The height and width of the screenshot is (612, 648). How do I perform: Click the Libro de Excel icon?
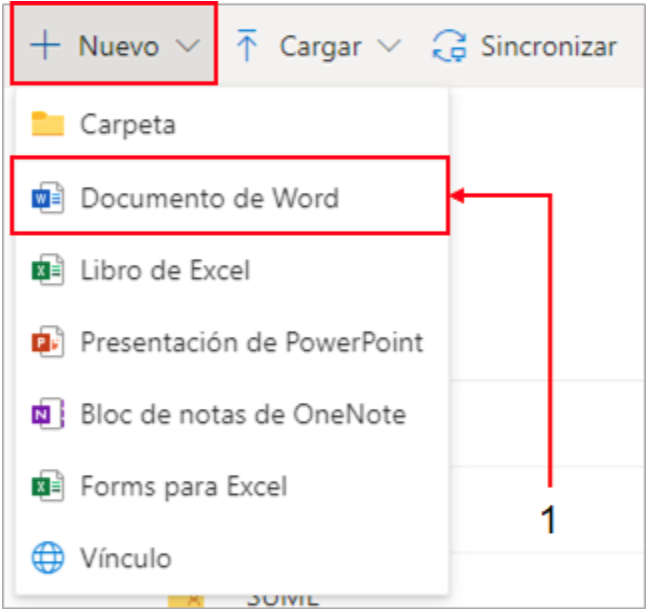pyautogui.click(x=48, y=270)
